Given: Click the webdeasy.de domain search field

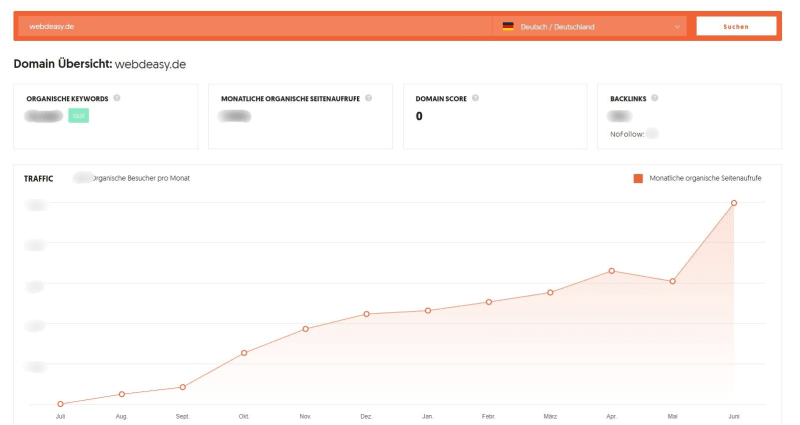Looking at the screenshot, I should [x=255, y=27].
